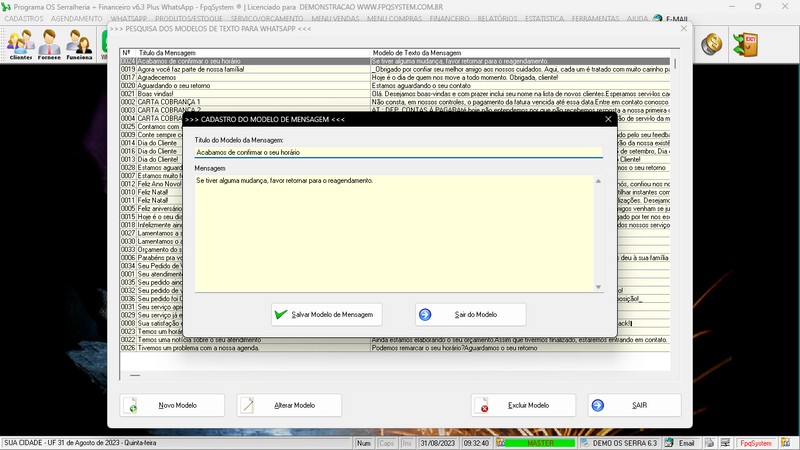Image resolution: width=800 pixels, height=450 pixels.
Task: Click last status bar icon right of FpqSystem
Action: click(785, 443)
